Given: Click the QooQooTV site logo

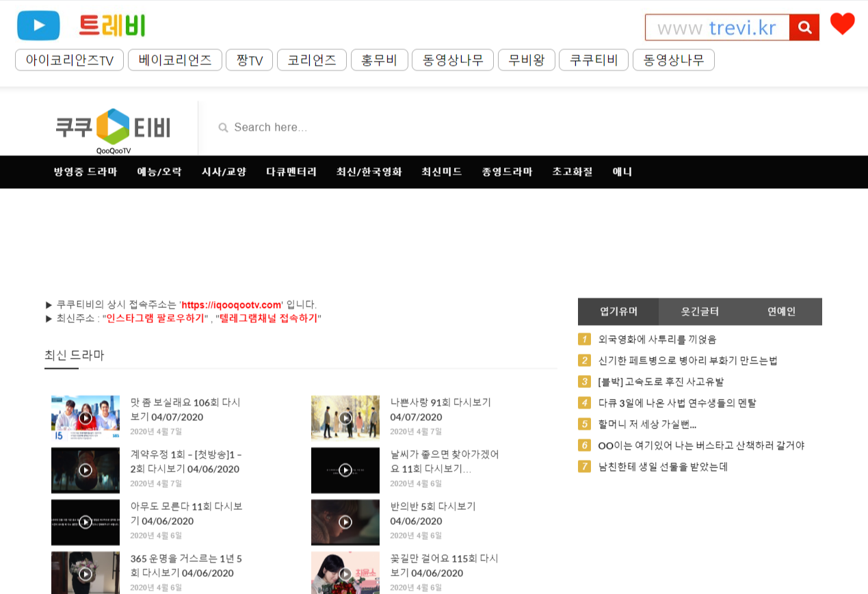Looking at the screenshot, I should (x=113, y=131).
